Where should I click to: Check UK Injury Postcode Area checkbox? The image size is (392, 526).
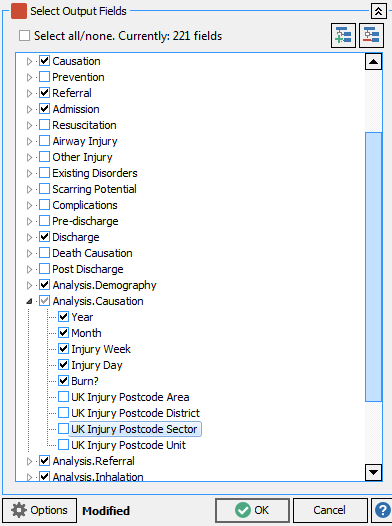(x=63, y=397)
